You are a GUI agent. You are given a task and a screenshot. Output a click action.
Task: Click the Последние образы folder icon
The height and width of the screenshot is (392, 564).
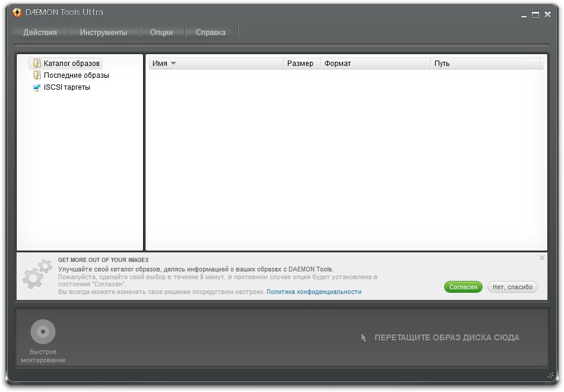pyautogui.click(x=37, y=75)
